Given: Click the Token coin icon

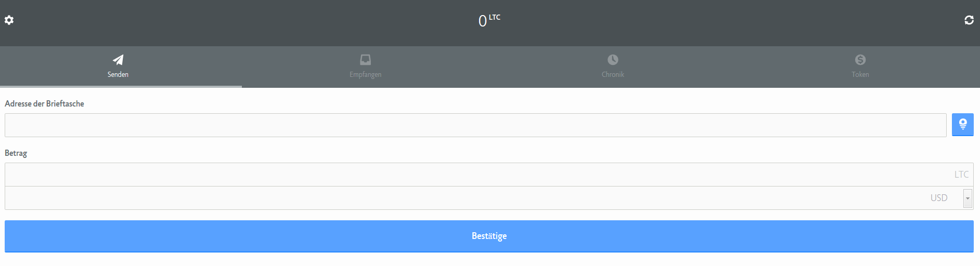Looking at the screenshot, I should [860, 60].
